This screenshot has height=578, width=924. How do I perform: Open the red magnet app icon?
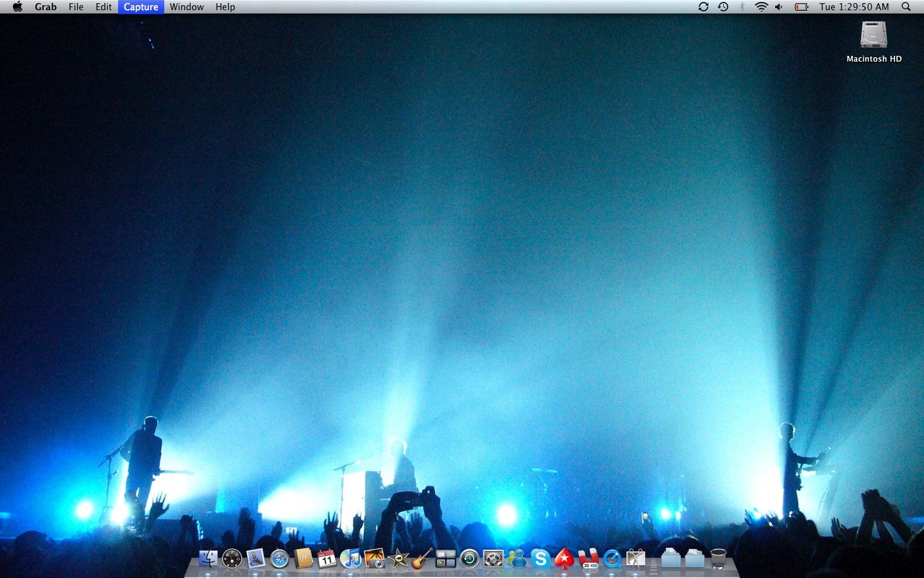[x=588, y=559]
